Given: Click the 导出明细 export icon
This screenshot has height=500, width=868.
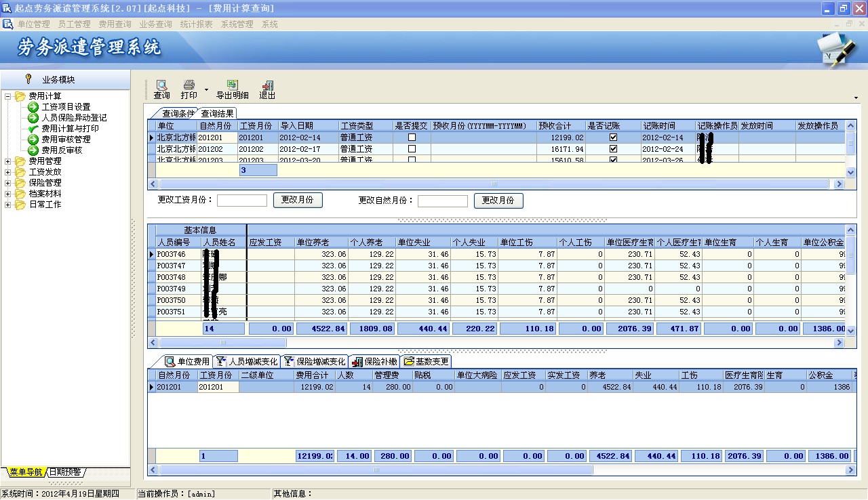Looking at the screenshot, I should pyautogui.click(x=232, y=86).
